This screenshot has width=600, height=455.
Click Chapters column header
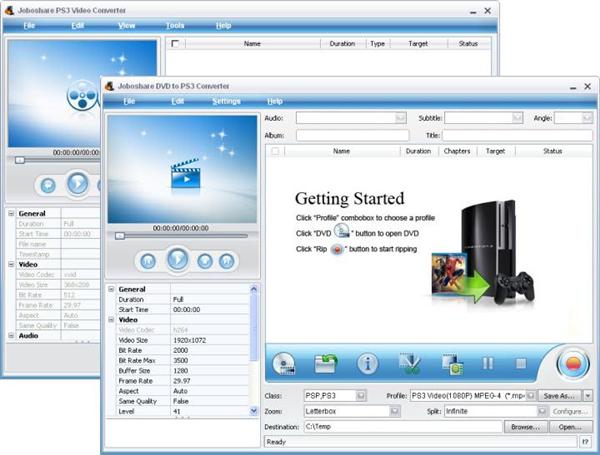[457, 151]
